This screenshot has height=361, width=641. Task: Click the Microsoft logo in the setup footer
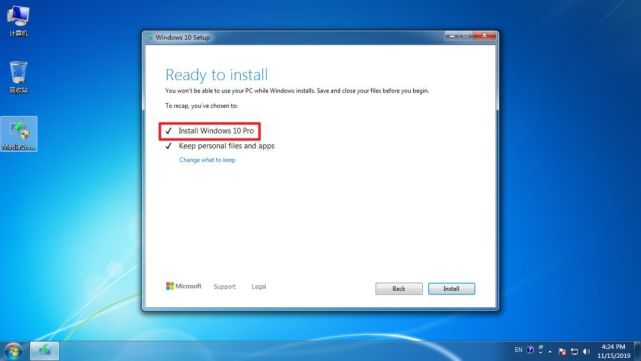point(184,286)
